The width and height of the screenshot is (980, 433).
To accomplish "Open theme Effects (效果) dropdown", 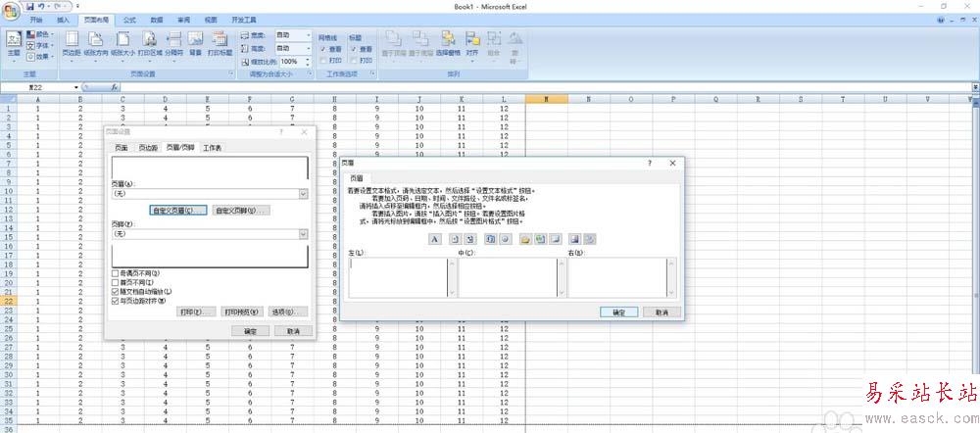I will coord(40,56).
